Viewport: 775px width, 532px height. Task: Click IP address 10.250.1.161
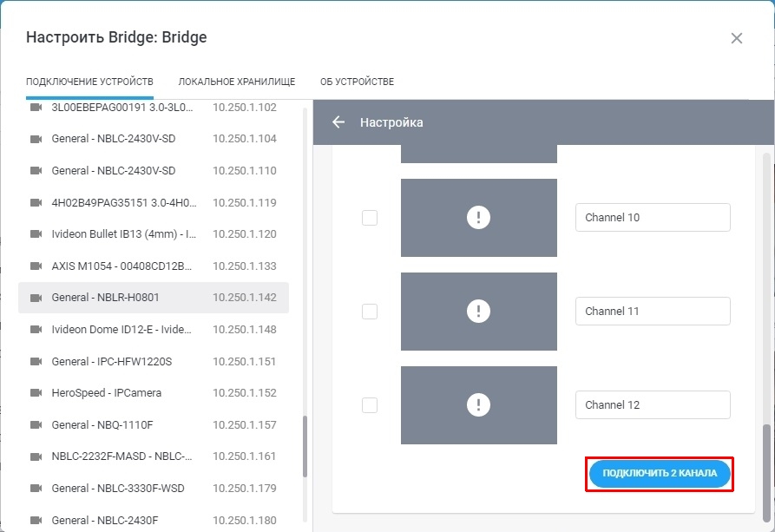[x=245, y=456]
